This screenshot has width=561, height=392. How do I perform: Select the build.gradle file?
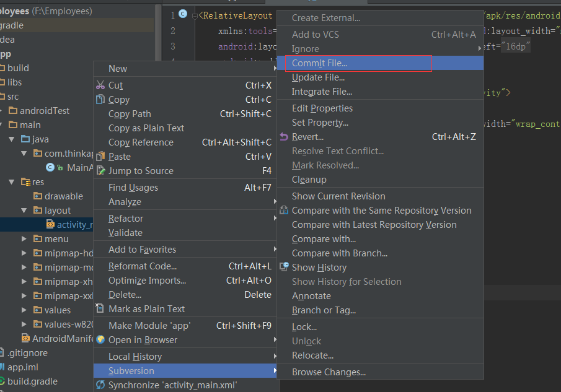pos(32,381)
